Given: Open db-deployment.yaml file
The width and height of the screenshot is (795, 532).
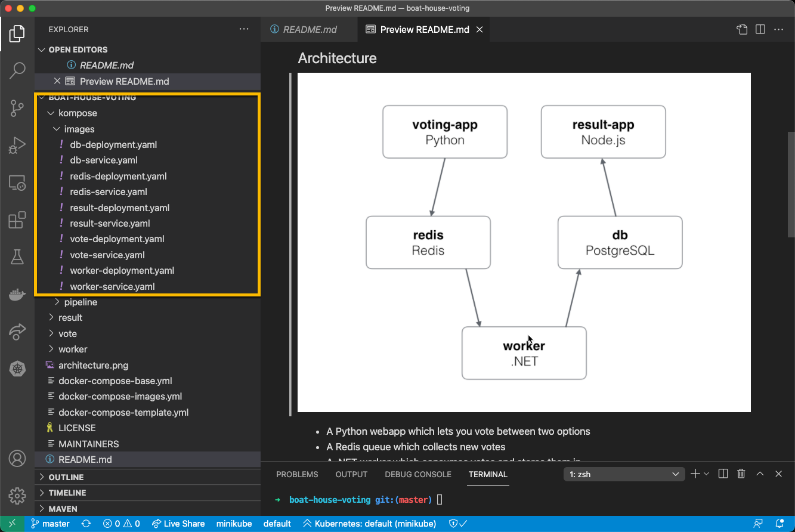Looking at the screenshot, I should tap(113, 144).
